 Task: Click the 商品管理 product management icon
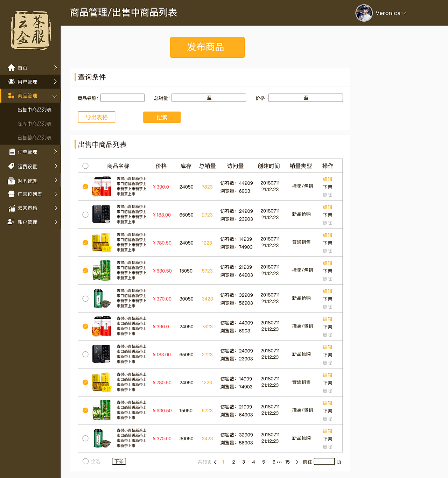(11, 95)
